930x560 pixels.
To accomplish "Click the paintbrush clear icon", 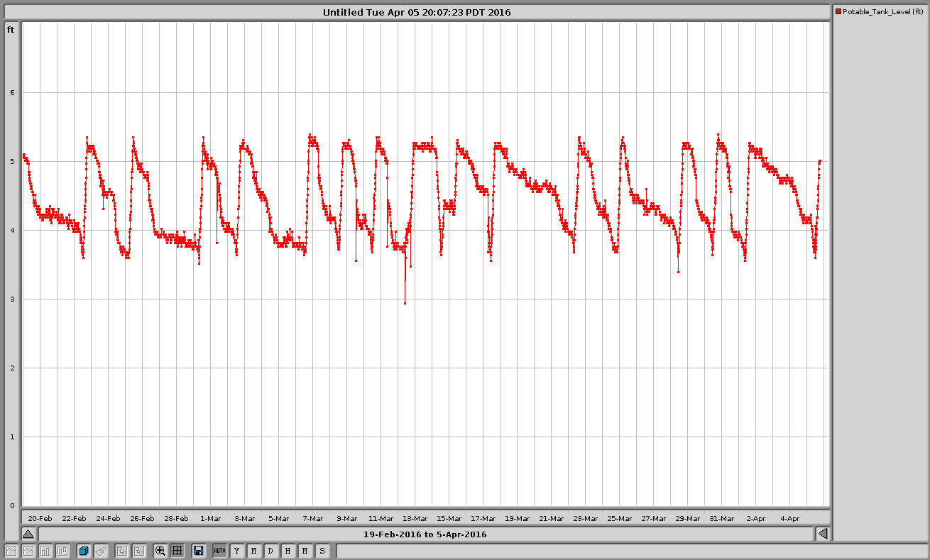I will [x=101, y=551].
